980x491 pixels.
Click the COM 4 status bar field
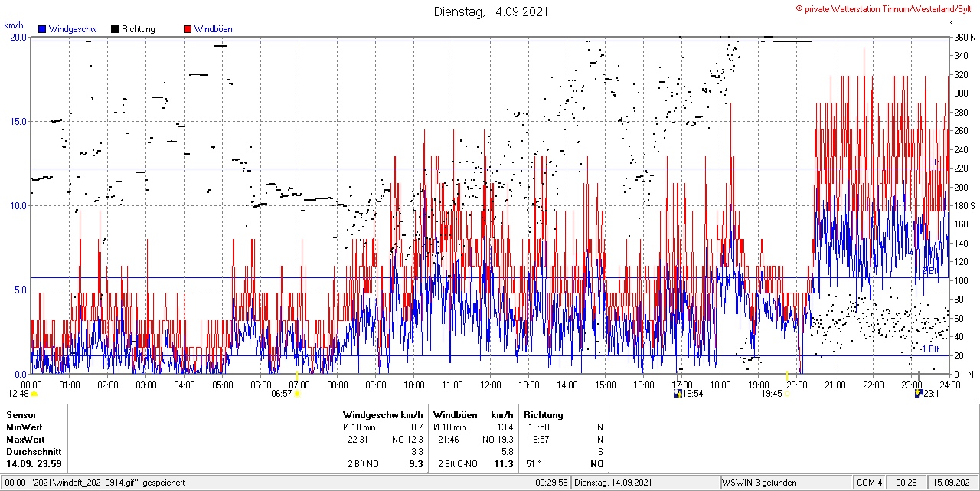click(x=870, y=483)
